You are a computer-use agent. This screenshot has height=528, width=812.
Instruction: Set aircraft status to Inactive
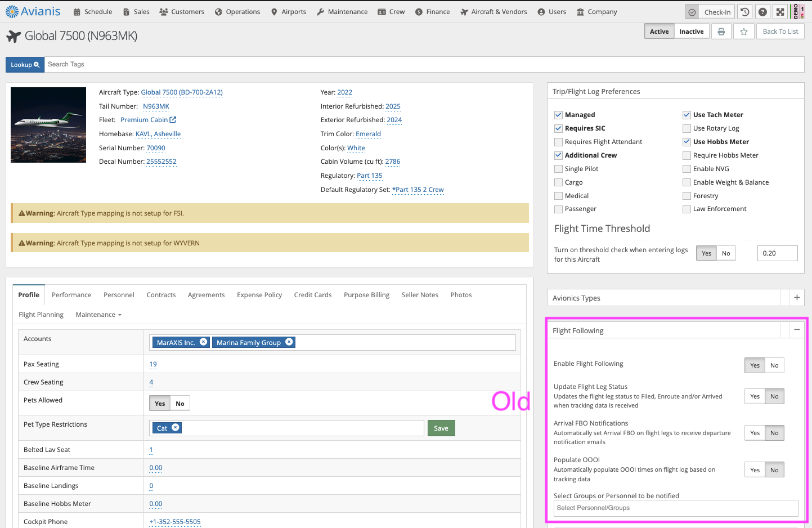pos(692,32)
